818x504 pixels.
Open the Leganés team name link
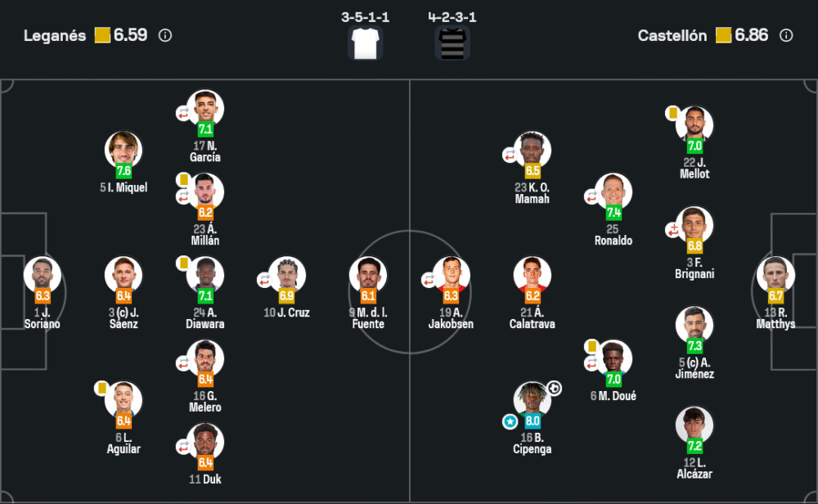55,36
